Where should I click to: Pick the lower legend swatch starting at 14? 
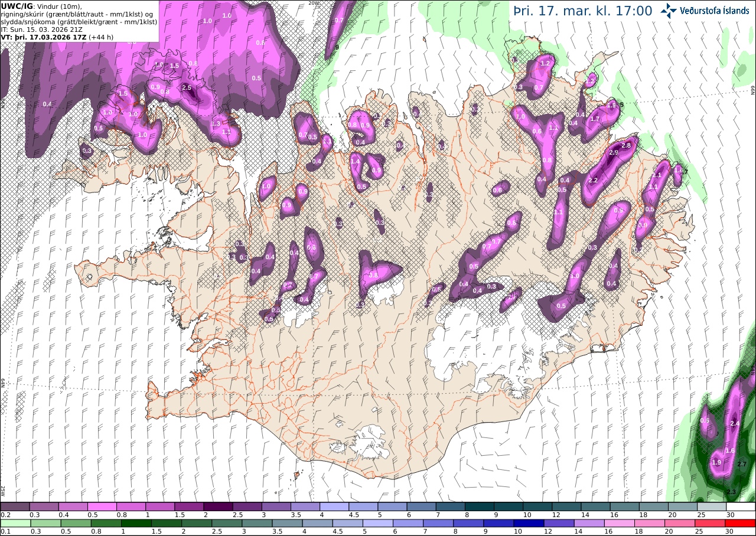click(589, 523)
